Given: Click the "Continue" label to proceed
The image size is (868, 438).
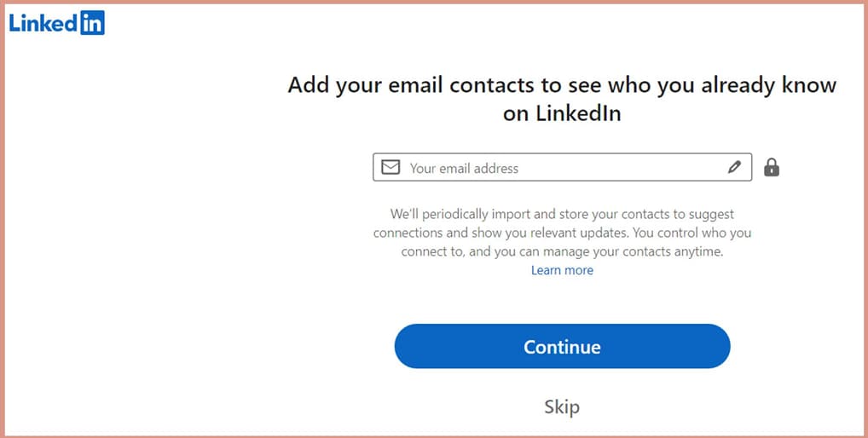Looking at the screenshot, I should point(562,347).
